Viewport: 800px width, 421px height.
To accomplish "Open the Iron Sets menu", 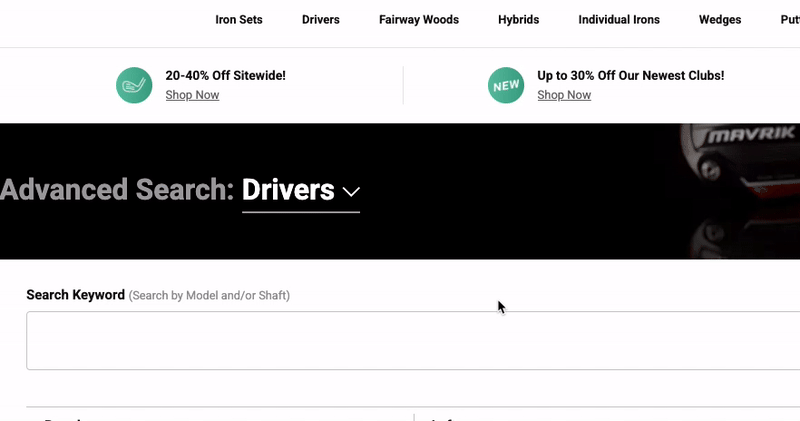I will coord(239,19).
